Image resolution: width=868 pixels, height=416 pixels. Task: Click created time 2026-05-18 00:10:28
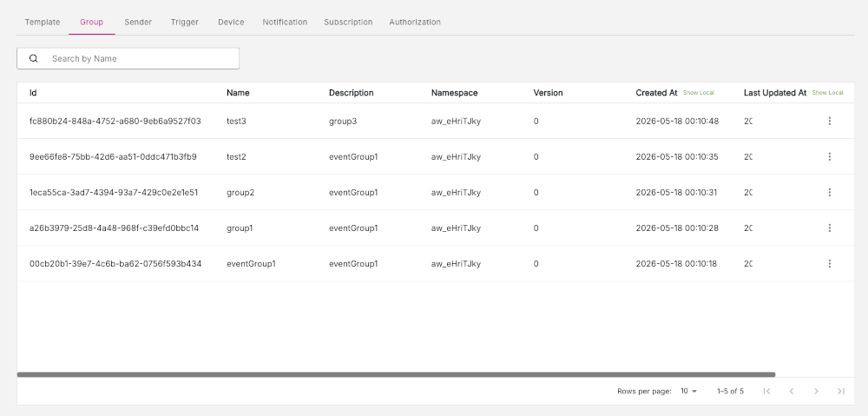point(677,228)
